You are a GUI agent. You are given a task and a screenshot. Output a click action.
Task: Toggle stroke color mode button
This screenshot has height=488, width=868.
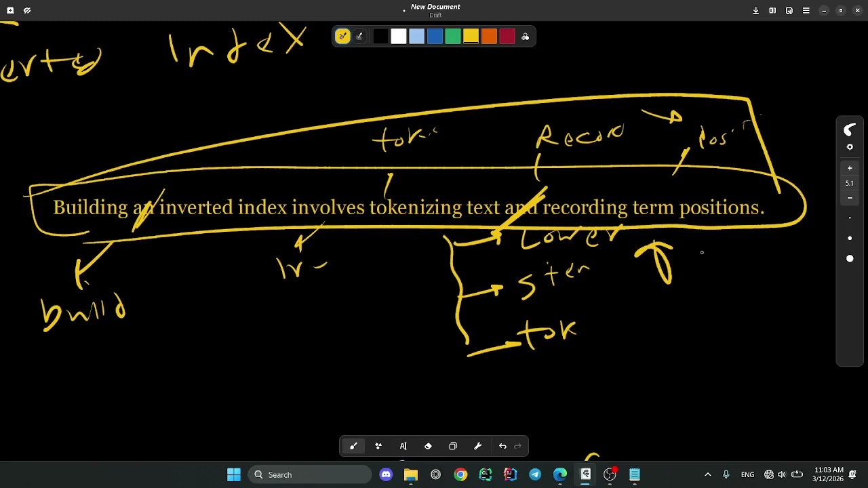(x=342, y=37)
